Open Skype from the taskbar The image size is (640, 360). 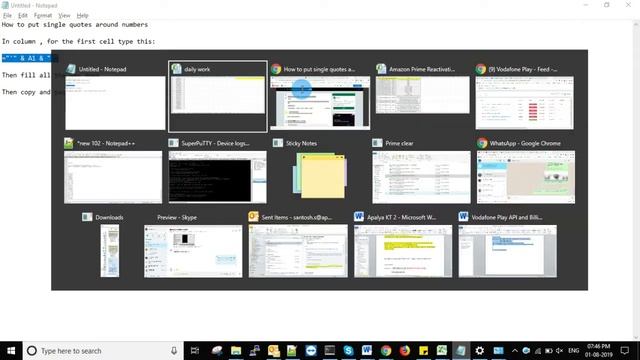348,351
